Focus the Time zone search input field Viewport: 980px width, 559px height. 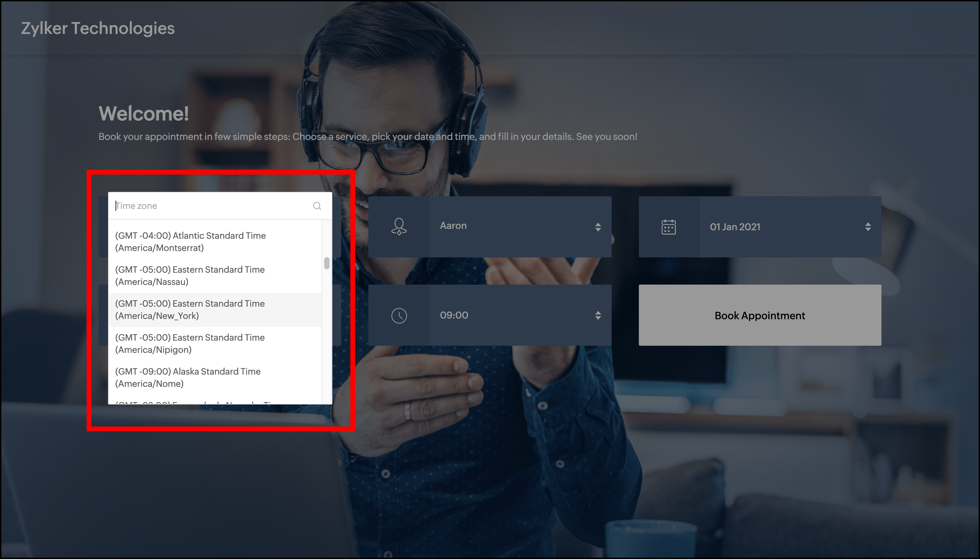[x=211, y=206]
